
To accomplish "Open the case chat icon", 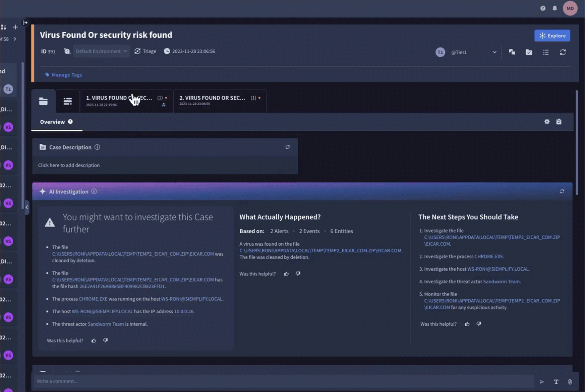I will (x=512, y=52).
